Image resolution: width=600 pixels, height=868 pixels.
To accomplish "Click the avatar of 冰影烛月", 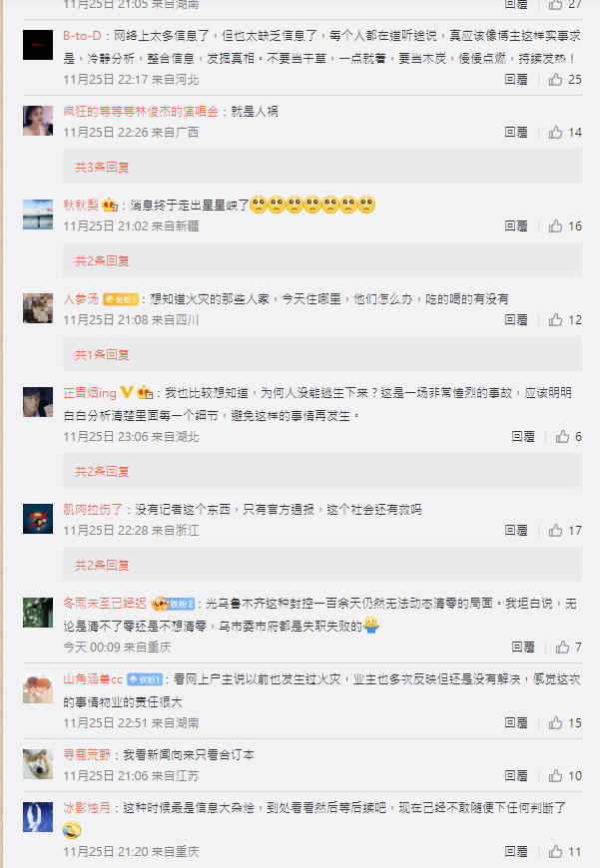I will coord(38,817).
